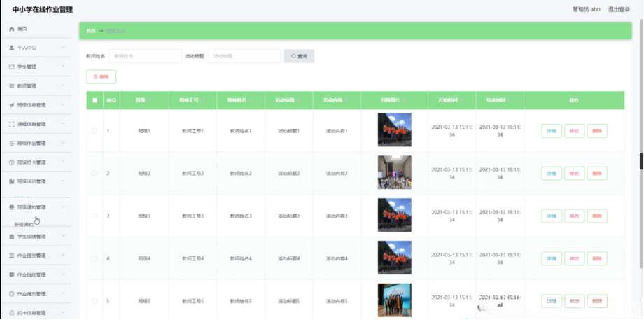The height and width of the screenshot is (320, 644).
Task: Open the 班级通知 submenu item
Action: tap(24, 225)
